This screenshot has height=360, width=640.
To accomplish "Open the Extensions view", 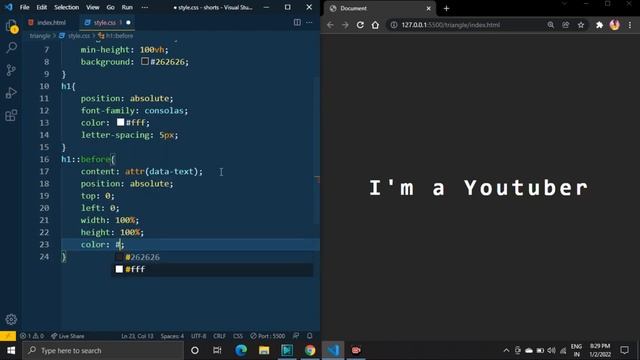I will coord(11,115).
